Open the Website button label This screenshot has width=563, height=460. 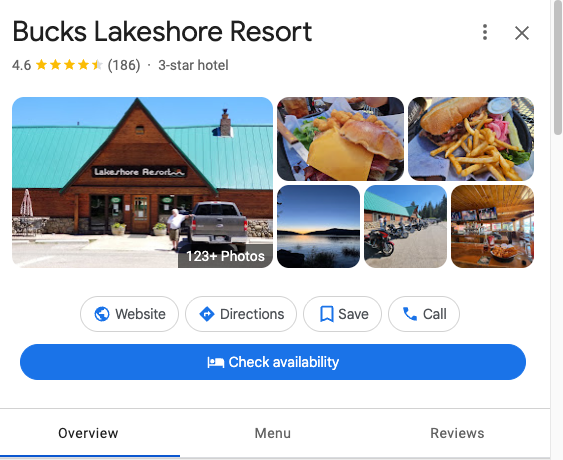point(140,314)
